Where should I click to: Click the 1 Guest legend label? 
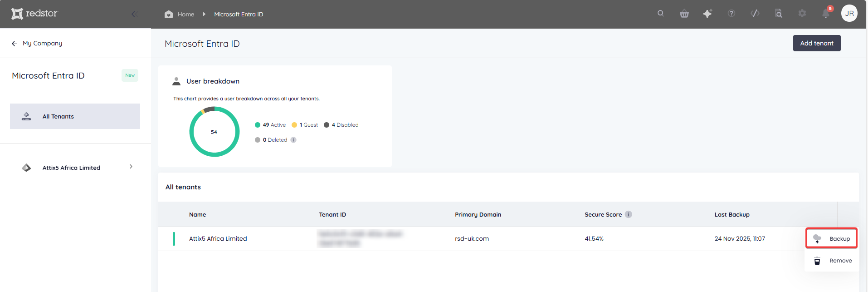tap(309, 125)
